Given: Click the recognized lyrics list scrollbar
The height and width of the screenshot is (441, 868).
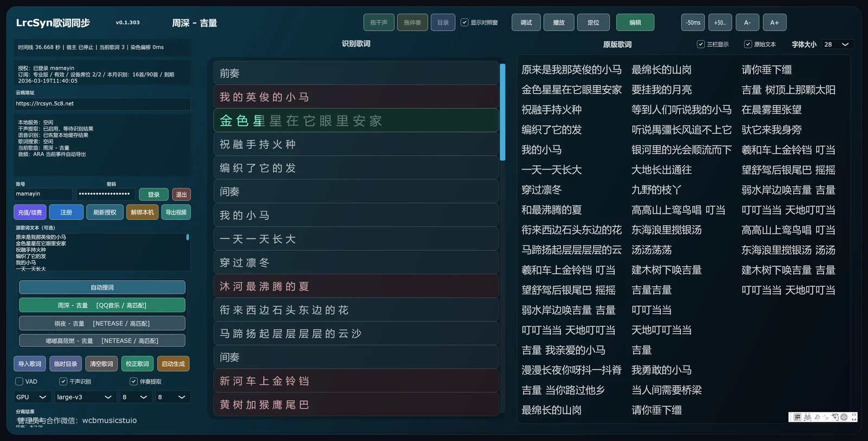Looking at the screenshot, I should point(502,112).
